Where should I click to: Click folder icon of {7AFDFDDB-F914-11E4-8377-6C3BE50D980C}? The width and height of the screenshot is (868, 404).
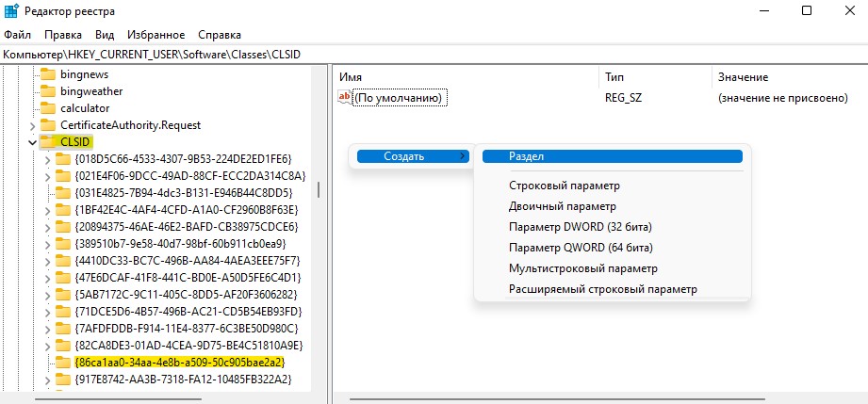tap(62, 328)
